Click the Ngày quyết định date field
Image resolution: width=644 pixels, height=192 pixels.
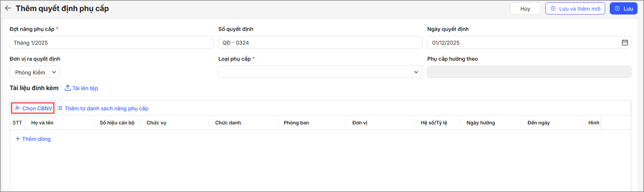(522, 43)
